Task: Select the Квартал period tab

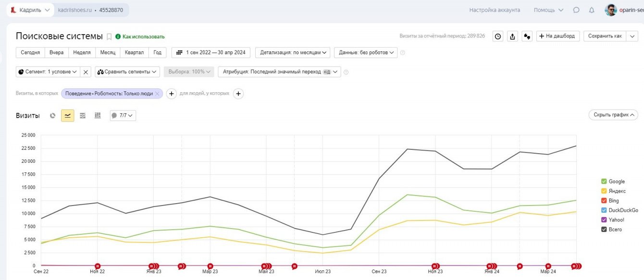Action: tap(134, 52)
